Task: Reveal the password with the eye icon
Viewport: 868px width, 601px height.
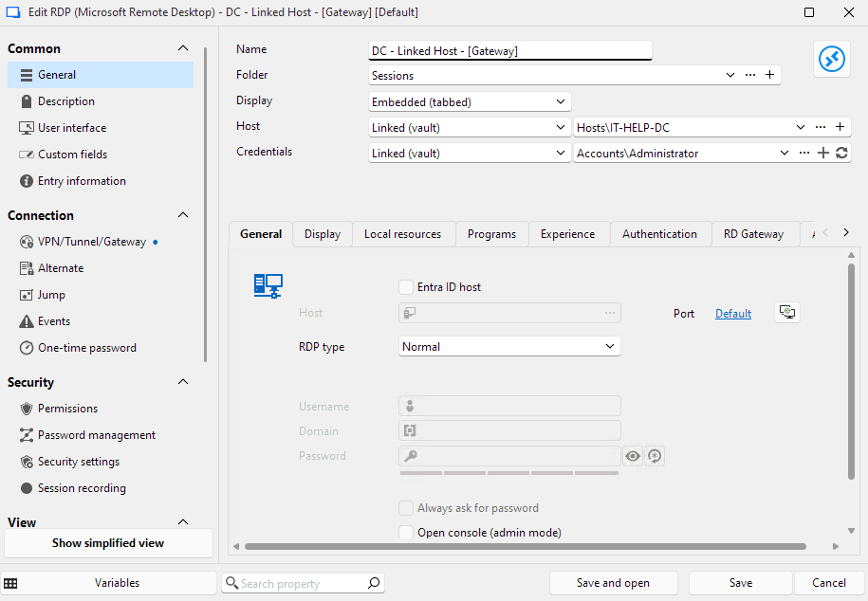Action: tap(632, 456)
